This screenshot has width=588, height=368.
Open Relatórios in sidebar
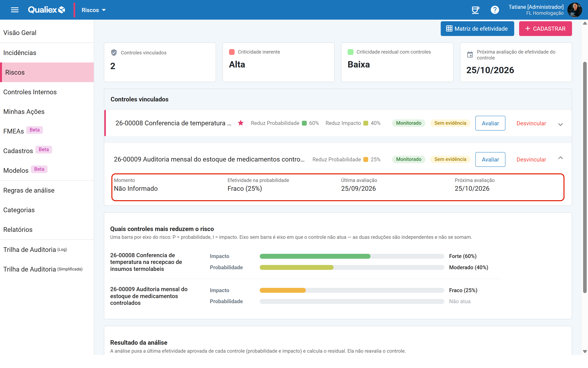tap(47, 230)
